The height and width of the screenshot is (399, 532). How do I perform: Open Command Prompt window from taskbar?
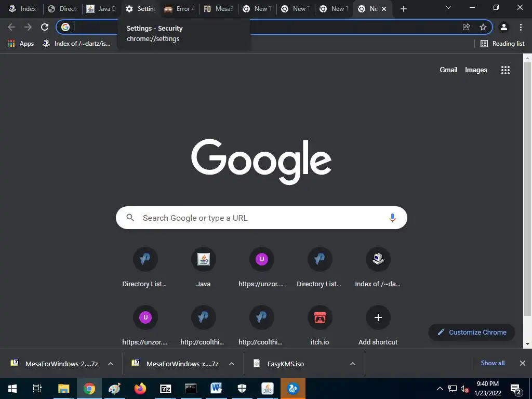191,389
